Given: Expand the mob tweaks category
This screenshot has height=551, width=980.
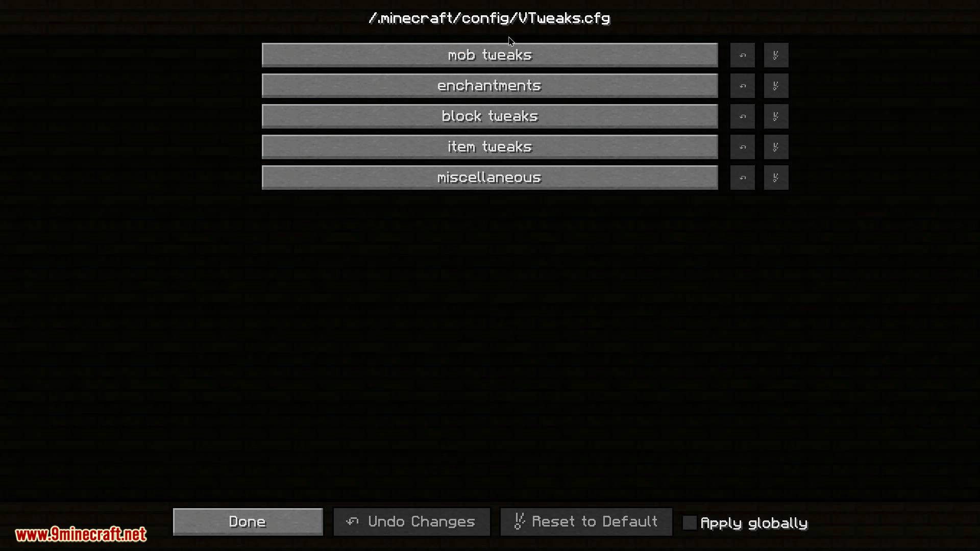Looking at the screenshot, I should click(x=489, y=55).
